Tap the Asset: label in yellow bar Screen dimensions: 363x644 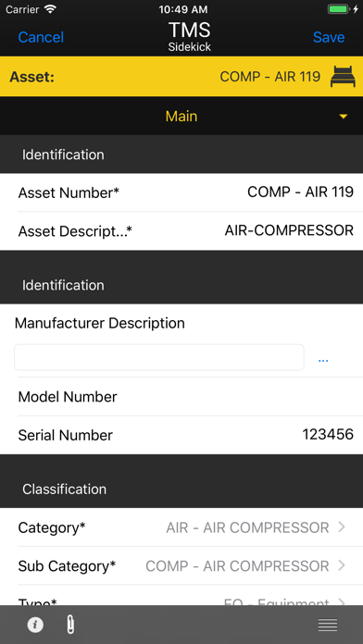[x=32, y=77]
